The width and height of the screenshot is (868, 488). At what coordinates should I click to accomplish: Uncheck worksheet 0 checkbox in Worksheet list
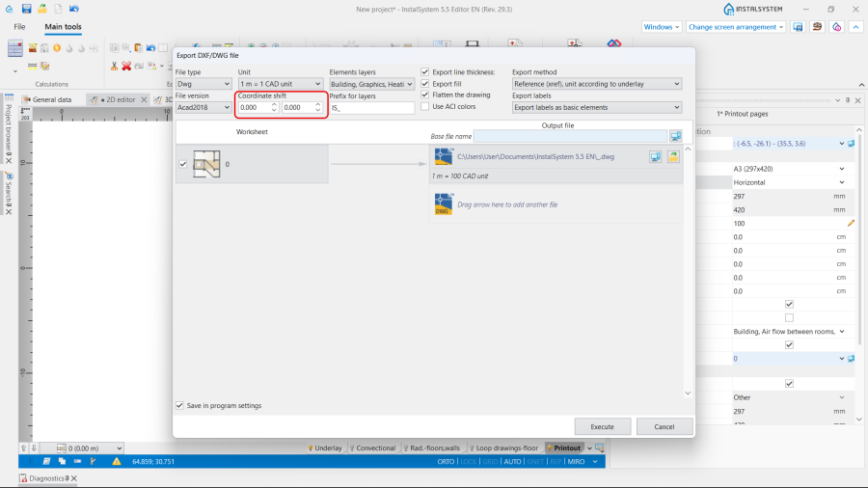tap(182, 164)
